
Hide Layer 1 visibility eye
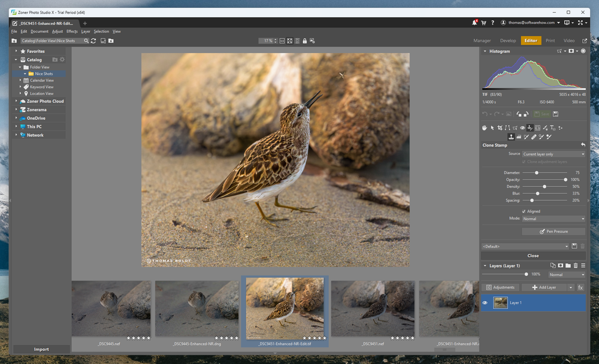tap(485, 302)
